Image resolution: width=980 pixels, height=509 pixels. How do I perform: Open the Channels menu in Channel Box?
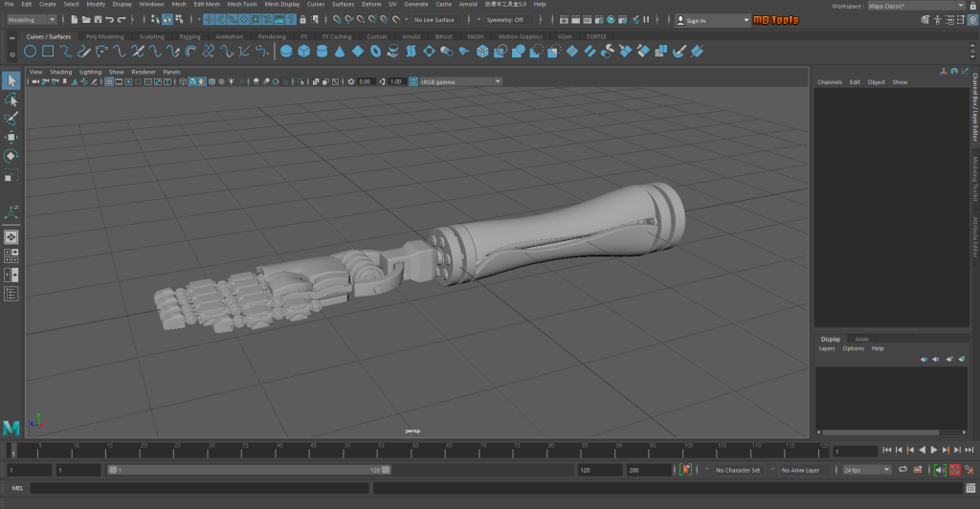pos(830,82)
